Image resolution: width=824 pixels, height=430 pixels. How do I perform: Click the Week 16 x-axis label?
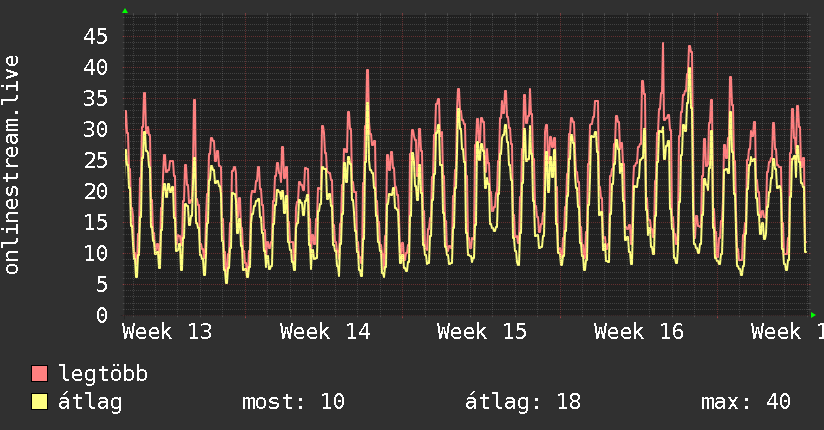click(639, 331)
